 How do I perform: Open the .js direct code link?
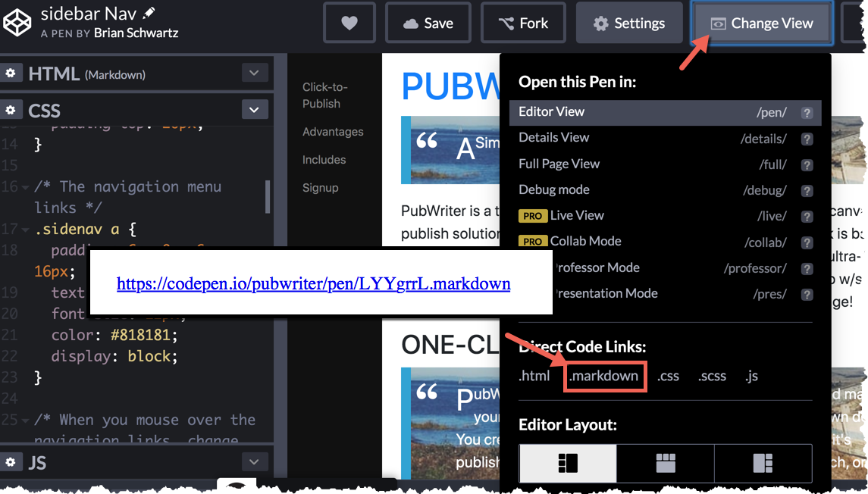(x=752, y=376)
